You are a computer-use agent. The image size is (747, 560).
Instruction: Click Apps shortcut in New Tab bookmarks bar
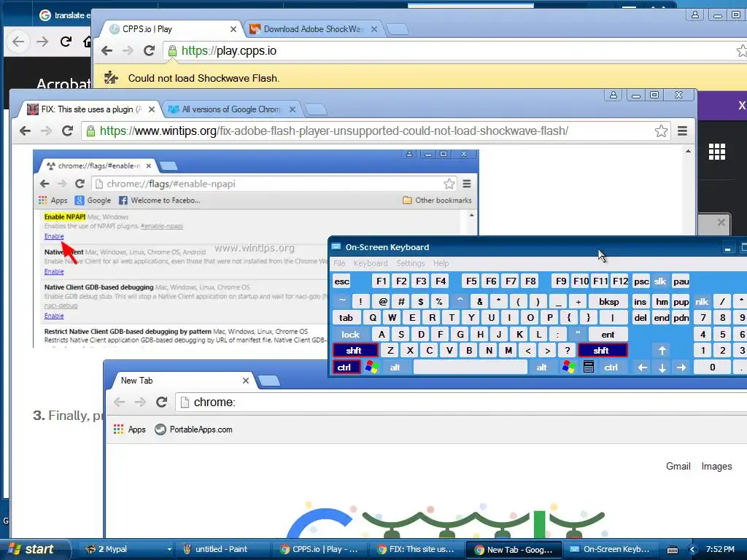pos(130,429)
